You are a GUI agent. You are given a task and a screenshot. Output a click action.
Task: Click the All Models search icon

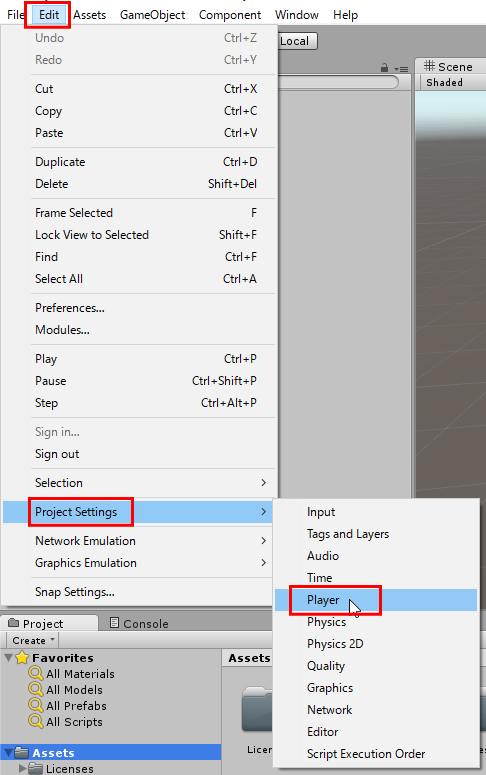[x=36, y=689]
